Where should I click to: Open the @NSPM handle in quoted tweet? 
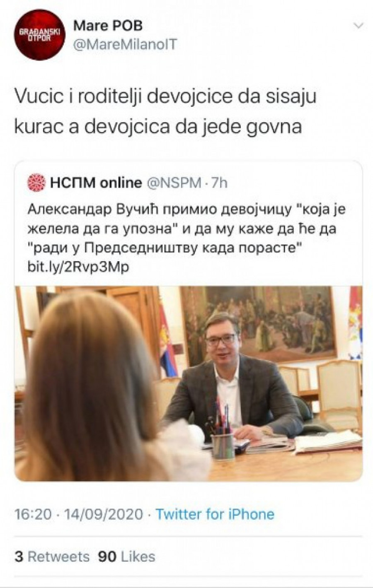[x=174, y=183]
